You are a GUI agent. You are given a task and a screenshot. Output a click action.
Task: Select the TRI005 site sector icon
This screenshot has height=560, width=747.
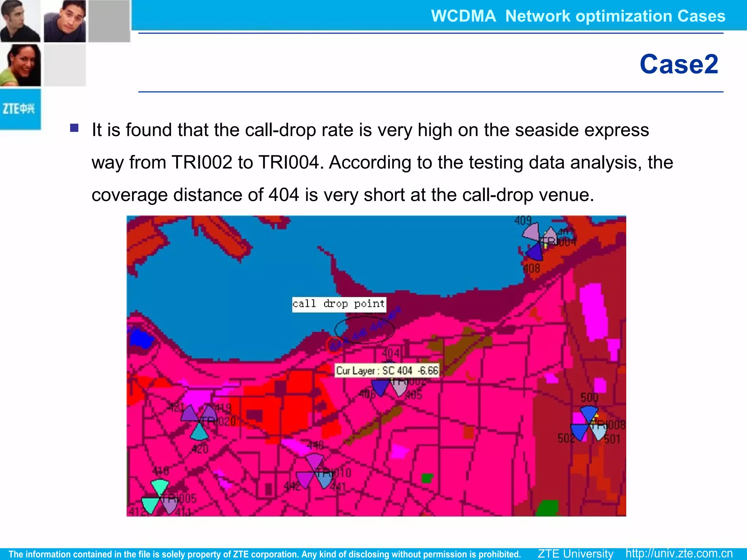pyautogui.click(x=159, y=497)
